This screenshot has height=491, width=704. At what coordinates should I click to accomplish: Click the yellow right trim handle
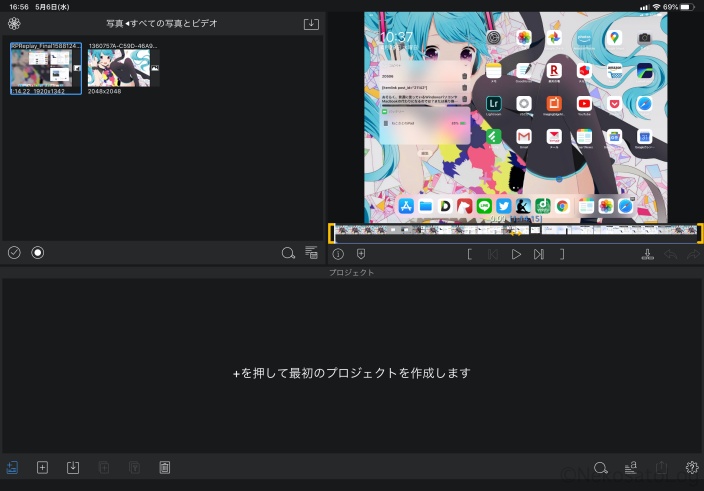pos(700,233)
